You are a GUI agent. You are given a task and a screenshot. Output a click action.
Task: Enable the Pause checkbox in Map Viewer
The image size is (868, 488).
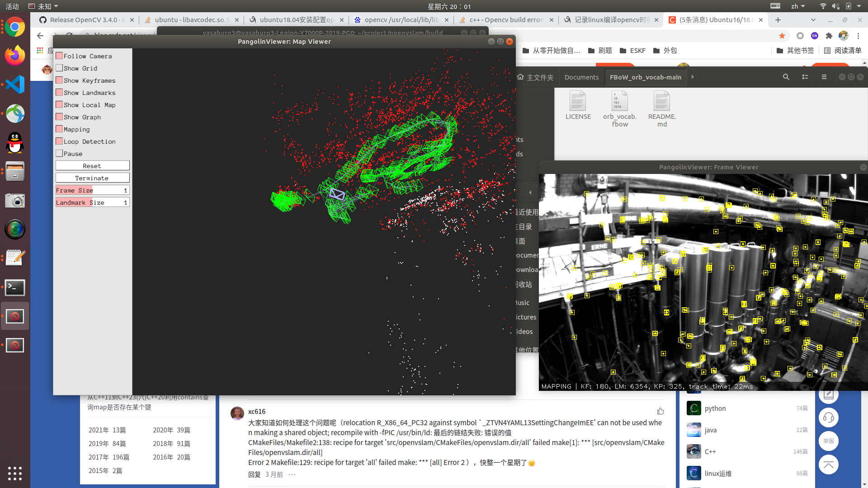pos(59,153)
